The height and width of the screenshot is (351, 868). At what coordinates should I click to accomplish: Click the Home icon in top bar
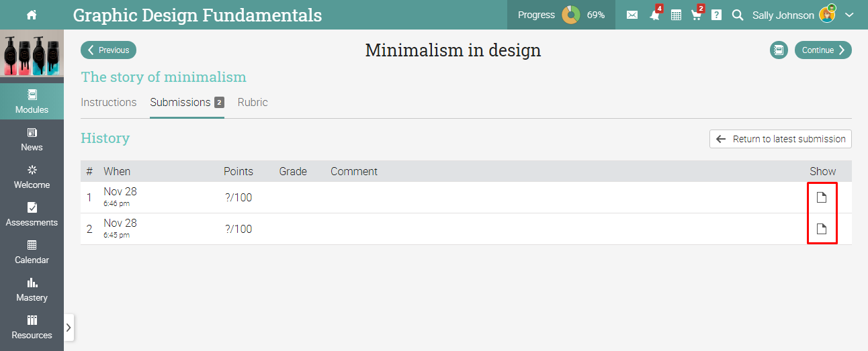tap(32, 15)
